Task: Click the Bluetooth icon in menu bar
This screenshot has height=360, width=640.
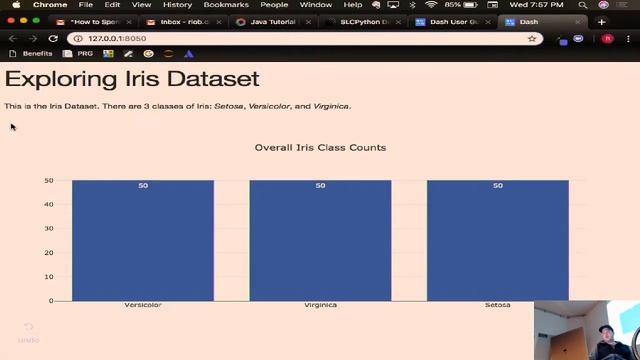Action: pos(412,5)
